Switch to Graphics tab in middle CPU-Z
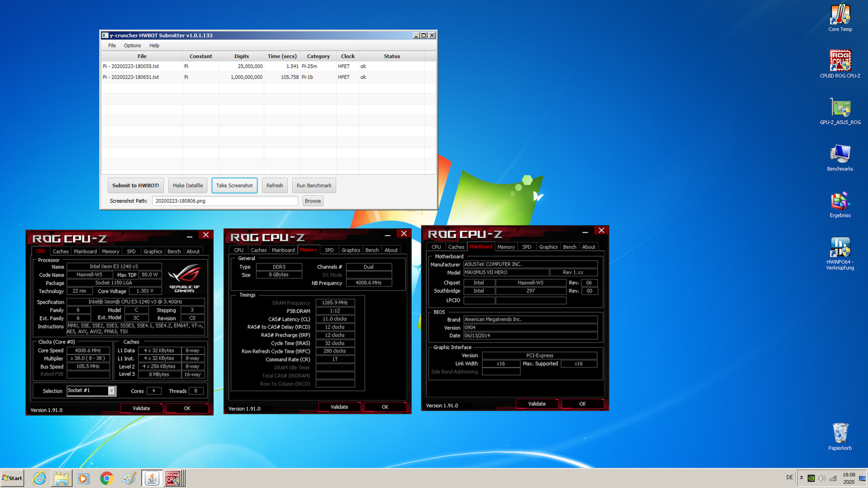This screenshot has height=488, width=868. (351, 250)
